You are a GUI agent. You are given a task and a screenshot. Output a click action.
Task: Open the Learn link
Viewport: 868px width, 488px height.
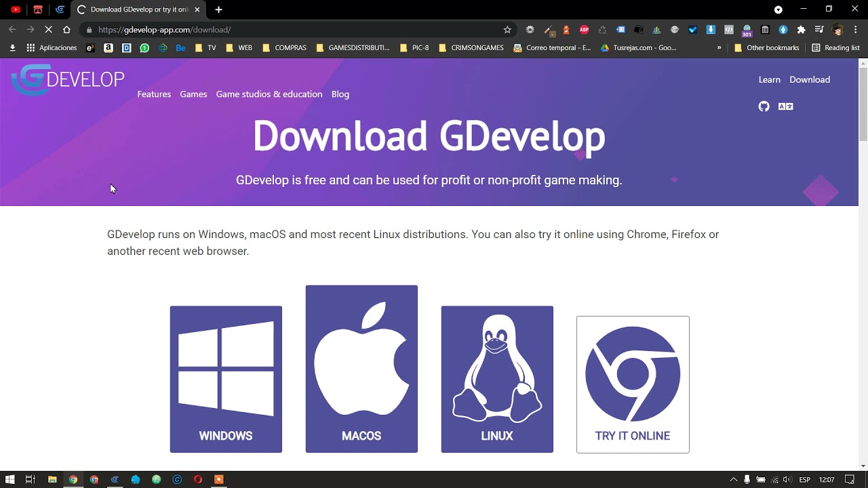(x=769, y=79)
